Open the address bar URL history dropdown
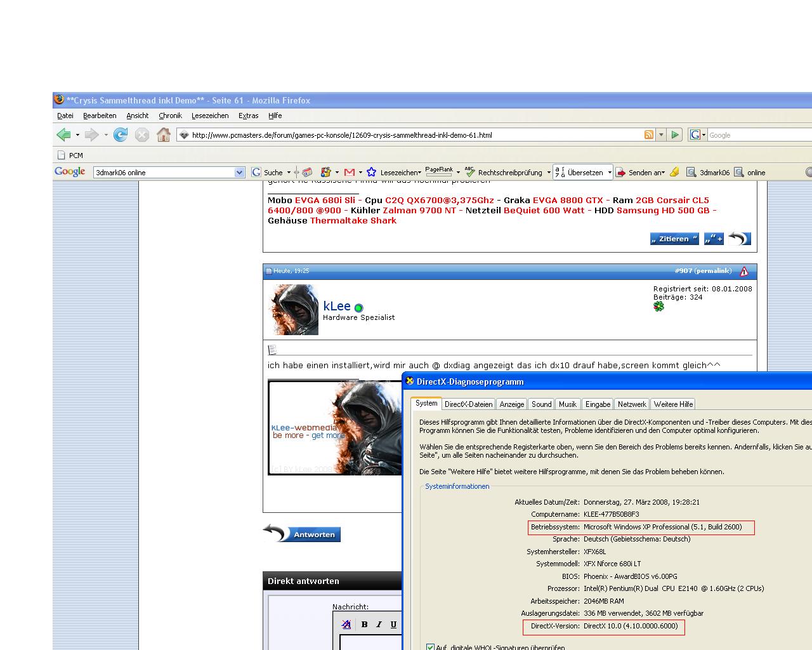Screen dimensions: 812x650 661,135
